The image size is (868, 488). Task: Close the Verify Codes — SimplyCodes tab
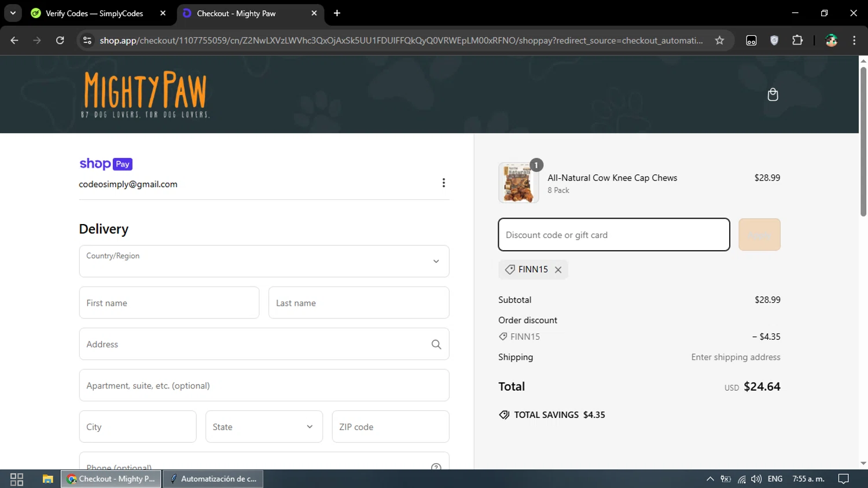[x=163, y=13]
